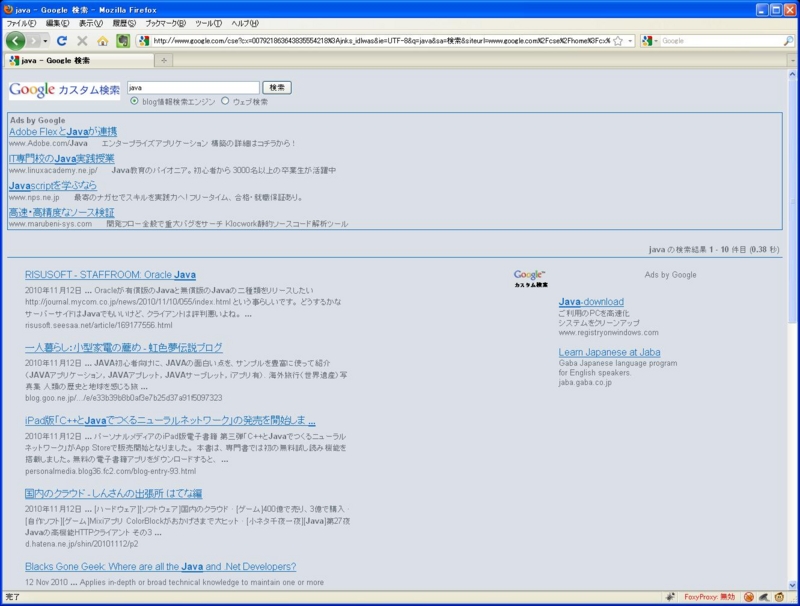Click the 'personalmedia.blog36.fc2.com/blog-entry-93.html' URL text
The height and width of the screenshot is (606, 800).
click(110, 471)
